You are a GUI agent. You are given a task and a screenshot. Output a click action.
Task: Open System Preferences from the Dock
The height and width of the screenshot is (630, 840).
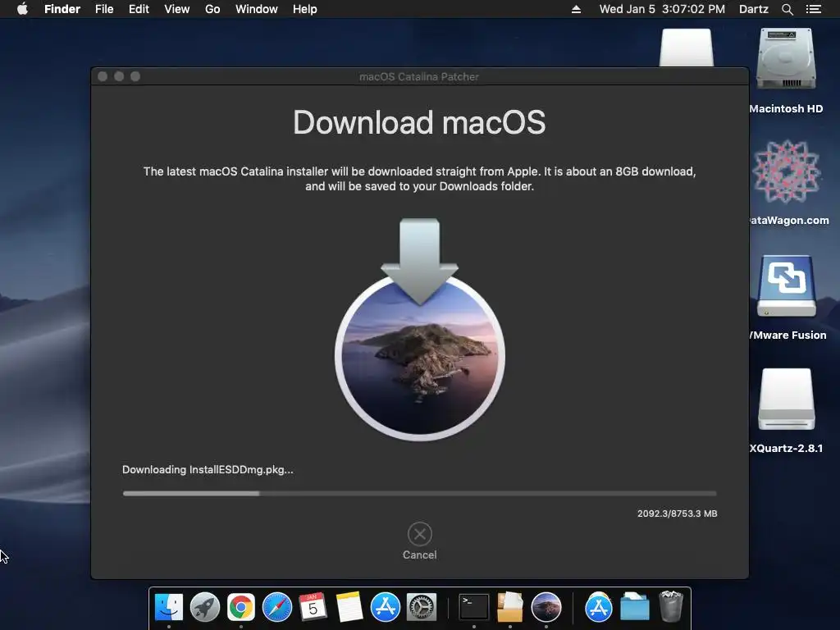[422, 607]
